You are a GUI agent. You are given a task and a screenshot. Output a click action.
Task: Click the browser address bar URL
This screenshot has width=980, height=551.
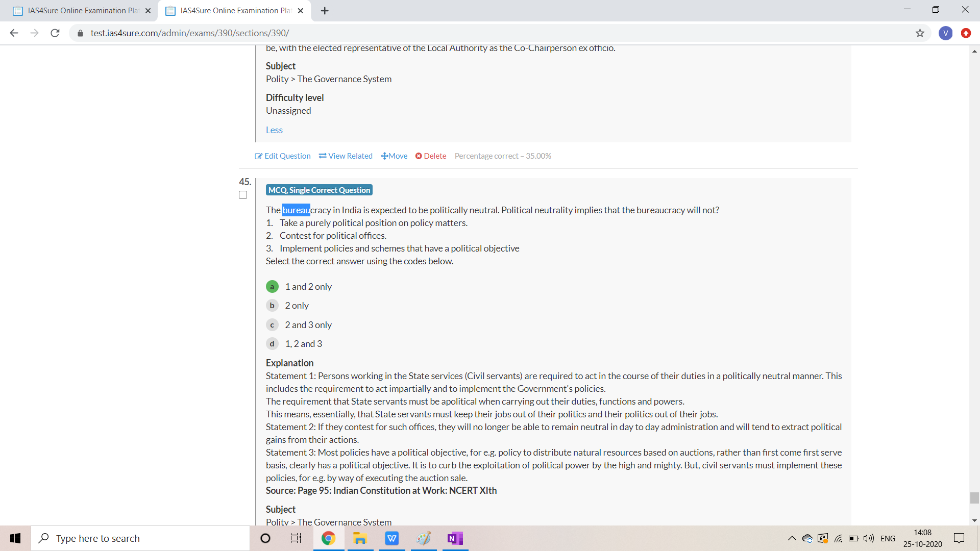[189, 33]
